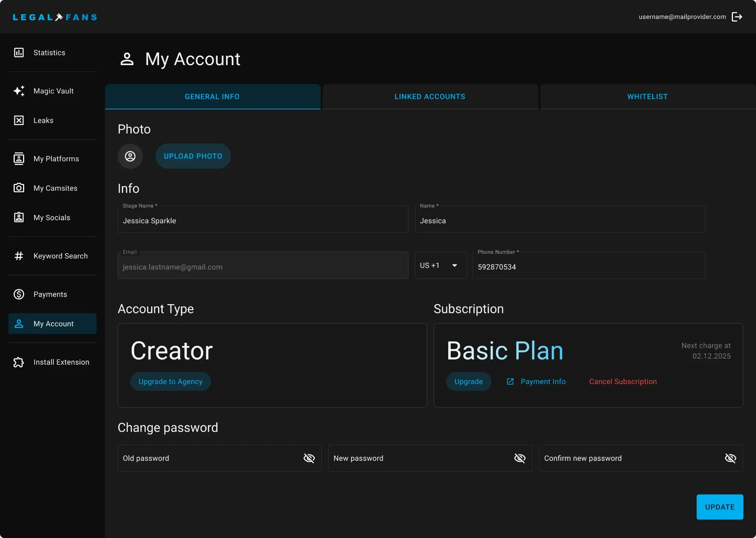Click Cancel Subscription link

coord(623,381)
